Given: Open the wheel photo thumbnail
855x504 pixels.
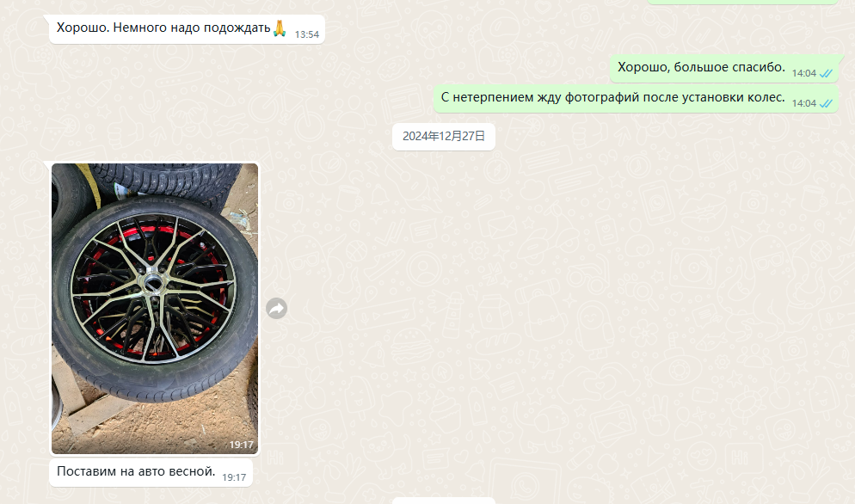Looking at the screenshot, I should (155, 309).
